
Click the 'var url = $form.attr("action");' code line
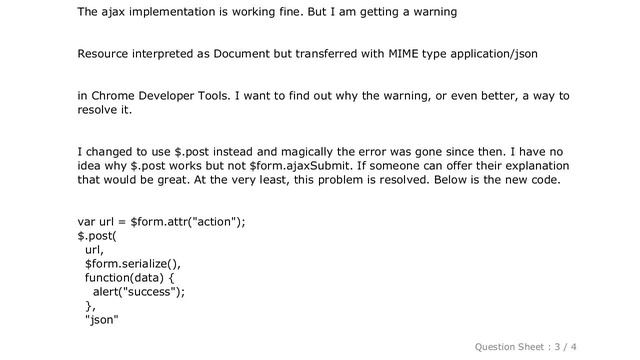pyautogui.click(x=161, y=222)
